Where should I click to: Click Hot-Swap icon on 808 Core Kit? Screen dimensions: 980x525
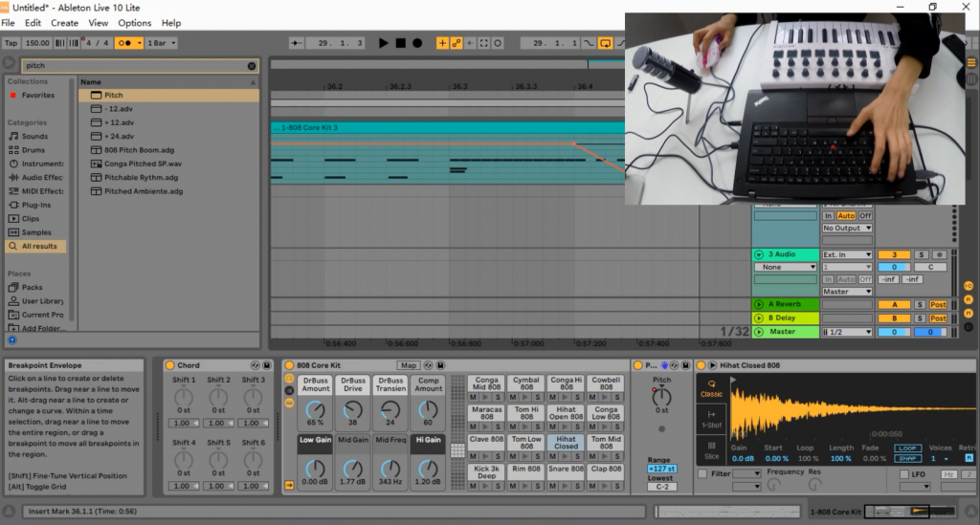pyautogui.click(x=428, y=365)
